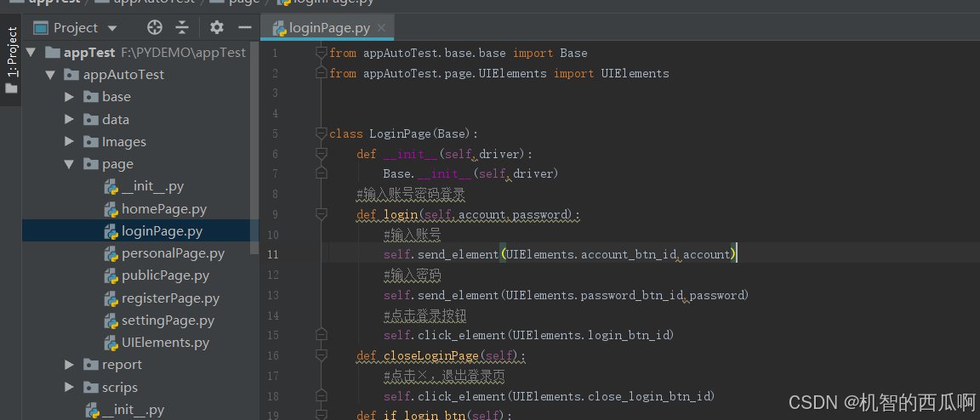
Task: Close the loginPage.py editor tab
Action: [381, 28]
